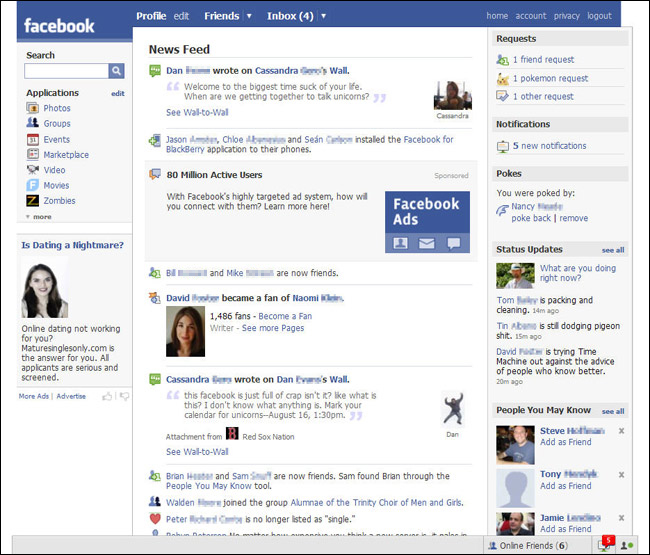
Task: Open the Inbox dropdown arrow
Action: coord(323,16)
